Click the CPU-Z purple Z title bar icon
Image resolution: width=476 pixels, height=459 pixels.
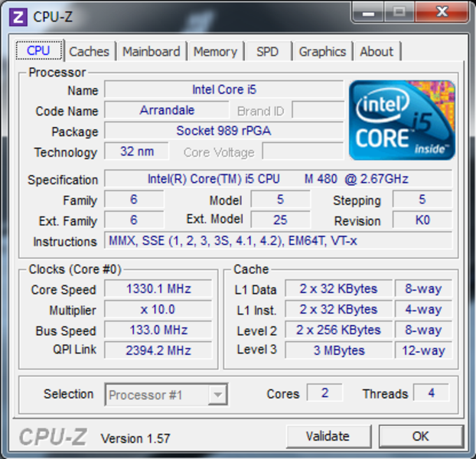pyautogui.click(x=20, y=16)
